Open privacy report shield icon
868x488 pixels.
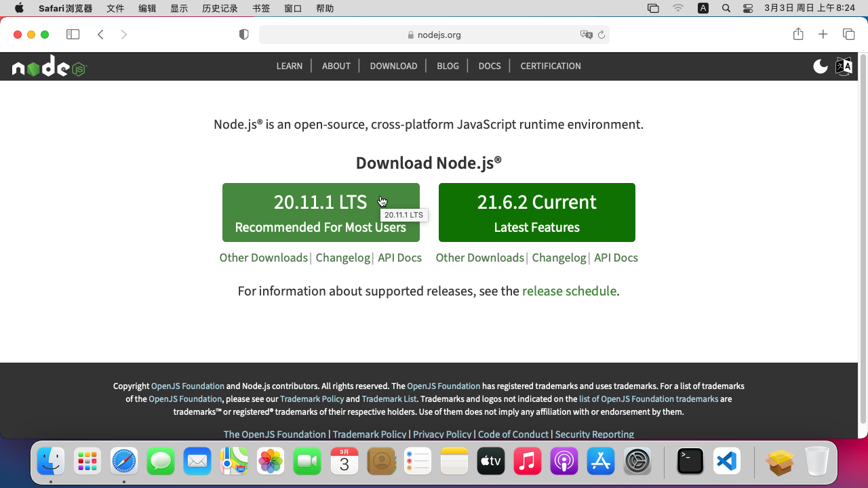coord(244,35)
